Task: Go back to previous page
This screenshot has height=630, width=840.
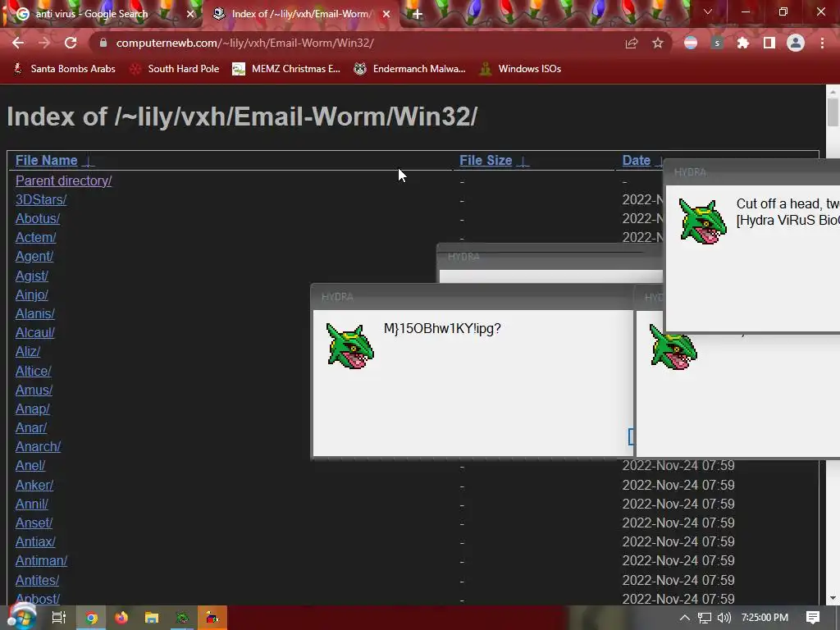Action: coord(18,43)
